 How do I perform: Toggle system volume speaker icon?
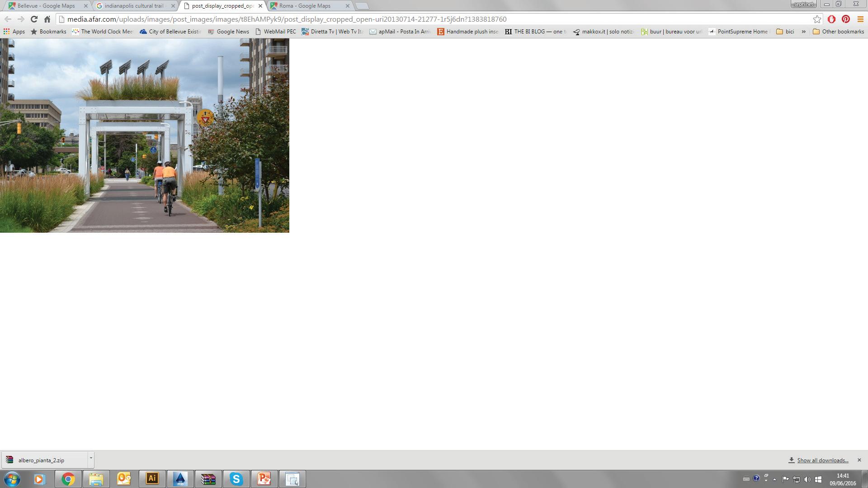(x=807, y=479)
